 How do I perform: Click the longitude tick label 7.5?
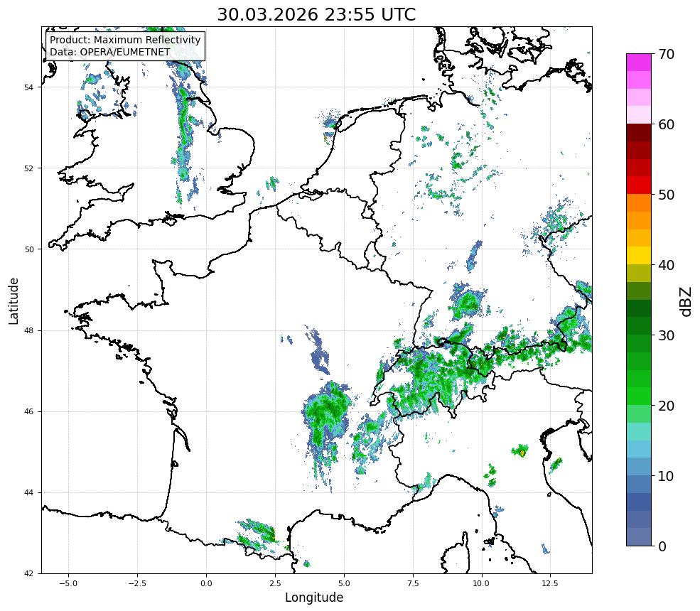coord(413,583)
